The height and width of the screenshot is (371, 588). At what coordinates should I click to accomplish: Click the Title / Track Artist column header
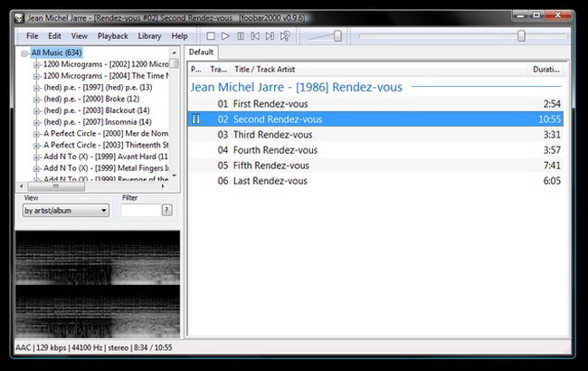point(379,70)
